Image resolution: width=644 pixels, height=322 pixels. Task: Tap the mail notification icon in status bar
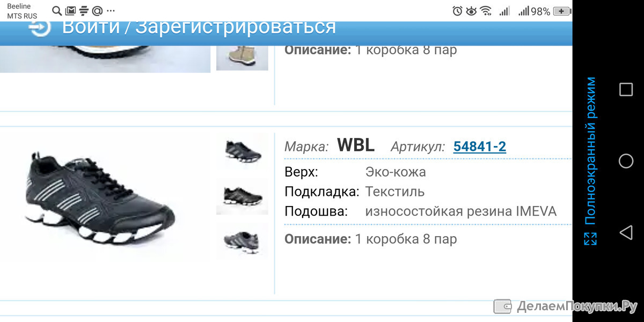[x=70, y=11]
